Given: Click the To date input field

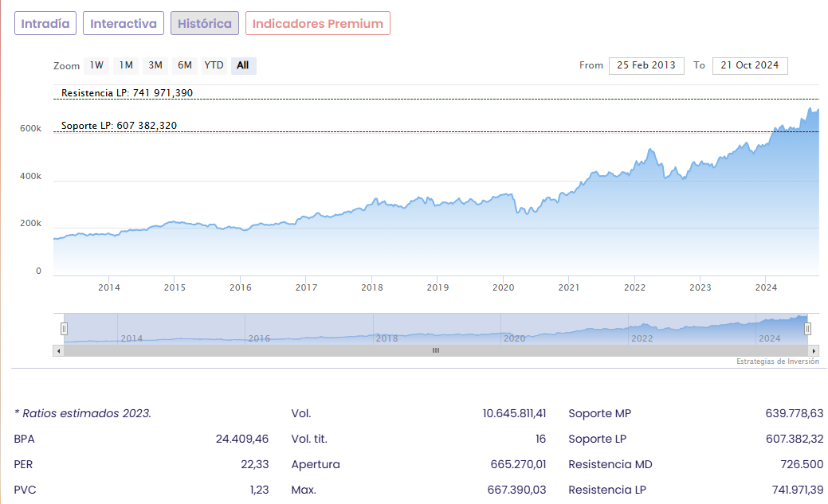Looking at the screenshot, I should [750, 65].
